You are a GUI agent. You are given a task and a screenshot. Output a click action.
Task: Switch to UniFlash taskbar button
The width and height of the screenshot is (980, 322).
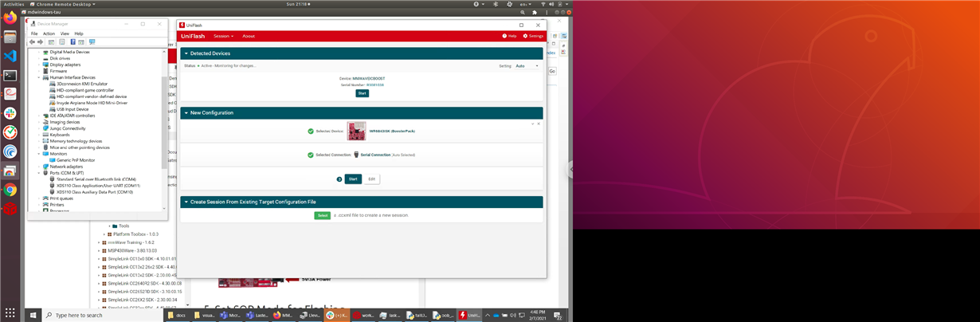468,315
